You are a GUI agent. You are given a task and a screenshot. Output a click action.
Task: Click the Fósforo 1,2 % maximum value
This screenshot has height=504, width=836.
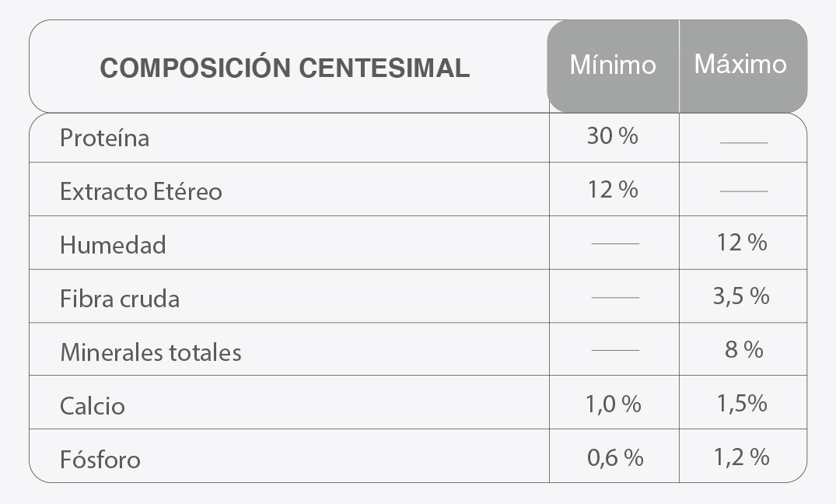[x=741, y=457]
